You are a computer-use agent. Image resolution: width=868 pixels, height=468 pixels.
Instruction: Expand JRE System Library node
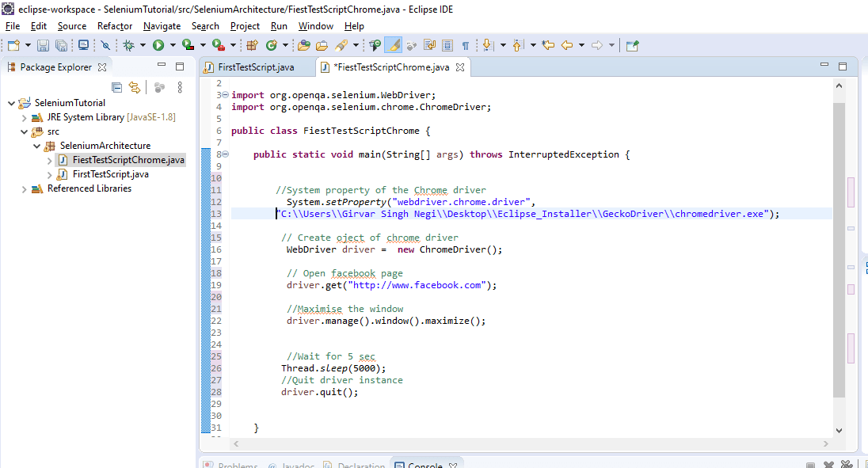point(24,117)
